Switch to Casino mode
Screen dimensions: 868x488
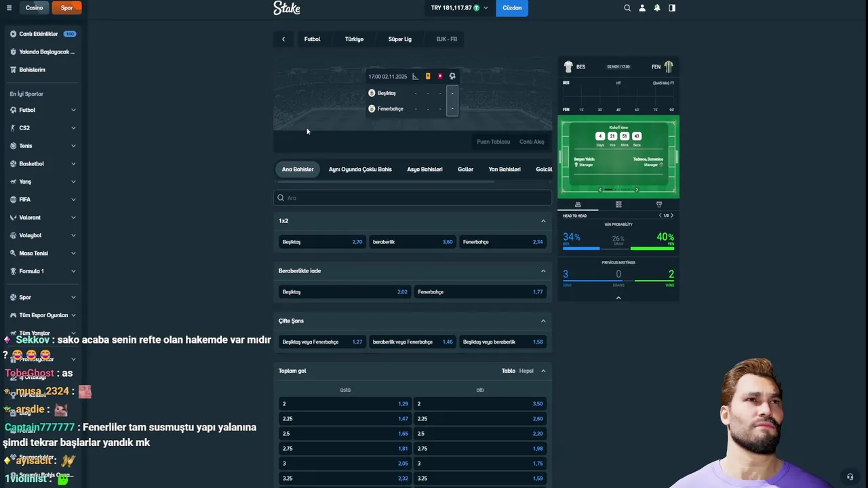click(34, 8)
